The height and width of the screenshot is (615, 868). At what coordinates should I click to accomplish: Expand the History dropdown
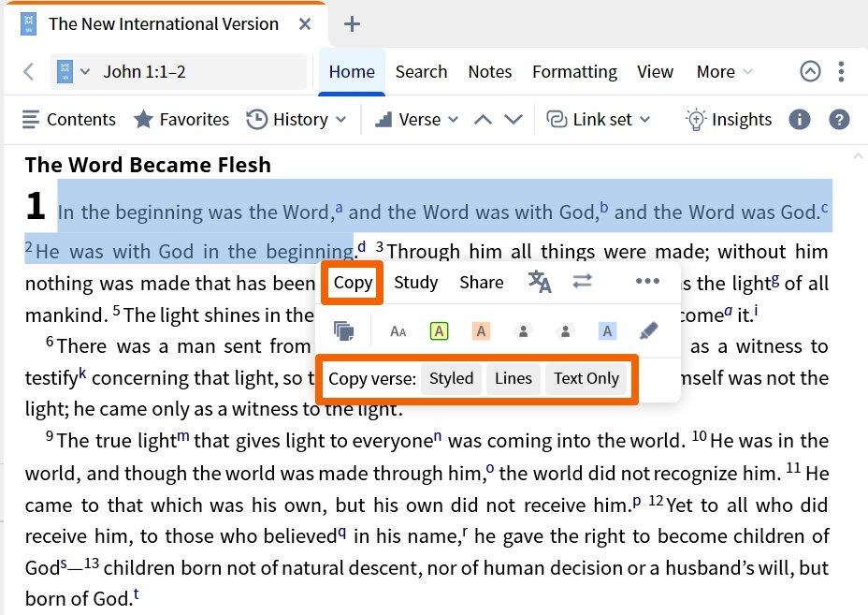tap(297, 119)
